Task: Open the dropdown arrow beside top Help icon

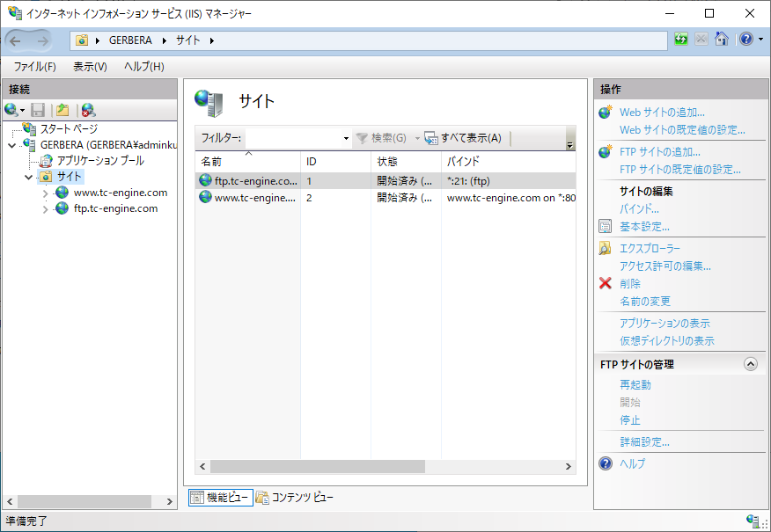Action: pos(760,40)
